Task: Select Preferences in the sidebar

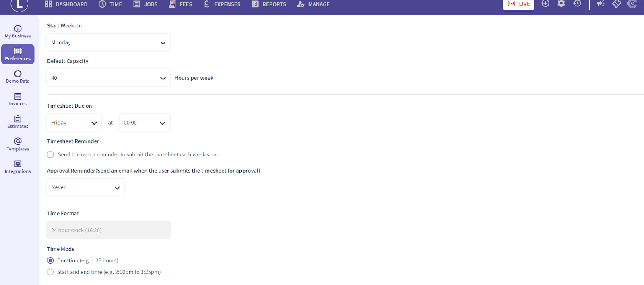Action: tap(18, 54)
